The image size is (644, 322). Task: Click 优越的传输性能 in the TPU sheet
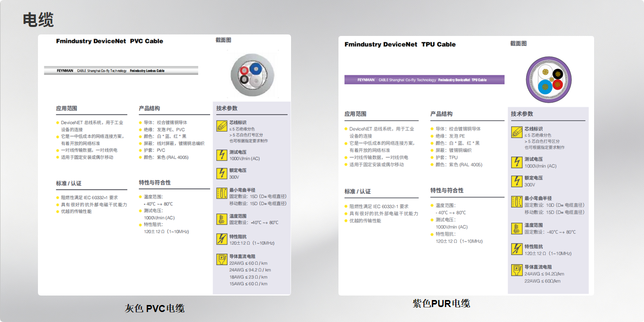[x=365, y=221]
